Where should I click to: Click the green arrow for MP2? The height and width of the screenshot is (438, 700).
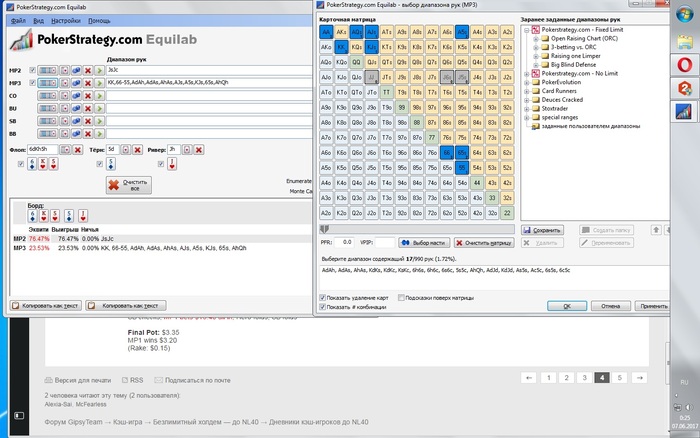(99, 70)
